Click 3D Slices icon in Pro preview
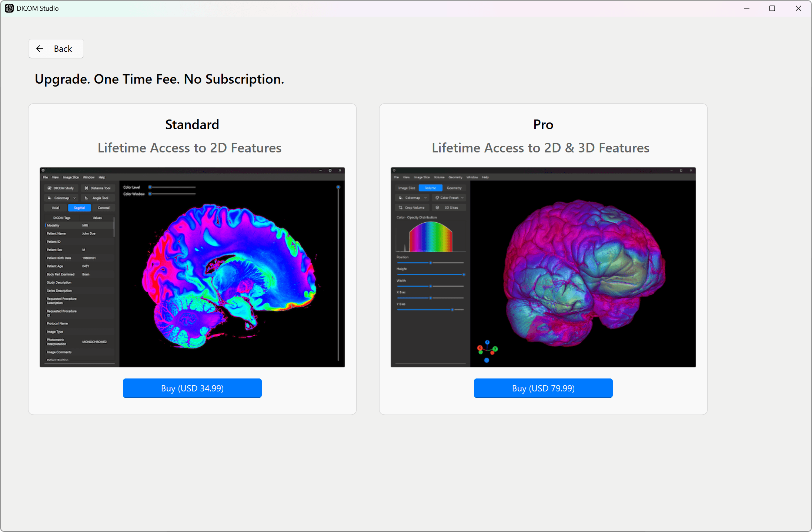This screenshot has width=812, height=532. coord(437,208)
